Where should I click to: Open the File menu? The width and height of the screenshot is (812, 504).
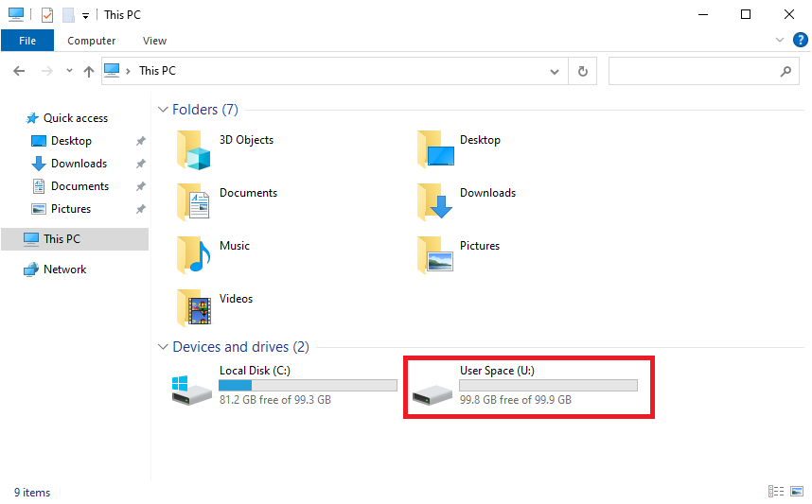[x=27, y=41]
